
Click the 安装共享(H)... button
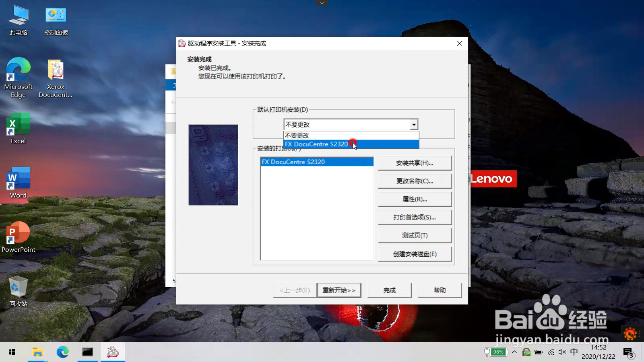[415, 163]
